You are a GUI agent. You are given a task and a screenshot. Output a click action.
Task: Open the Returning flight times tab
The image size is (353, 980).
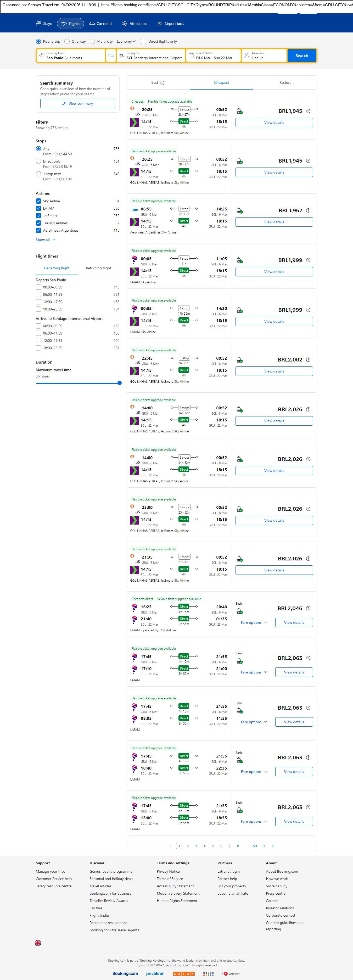point(98,268)
